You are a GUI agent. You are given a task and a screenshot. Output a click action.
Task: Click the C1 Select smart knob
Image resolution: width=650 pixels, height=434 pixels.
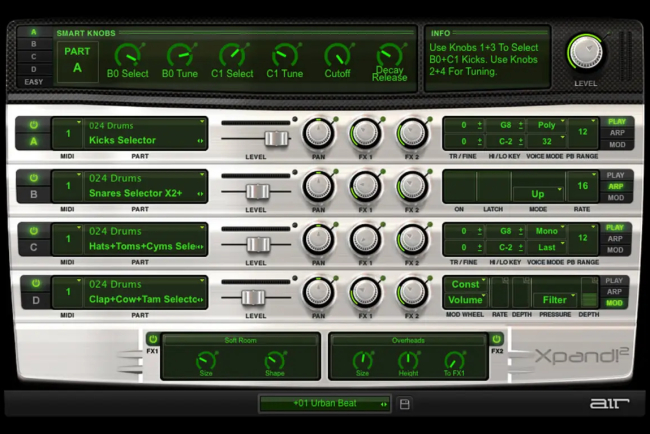point(232,56)
